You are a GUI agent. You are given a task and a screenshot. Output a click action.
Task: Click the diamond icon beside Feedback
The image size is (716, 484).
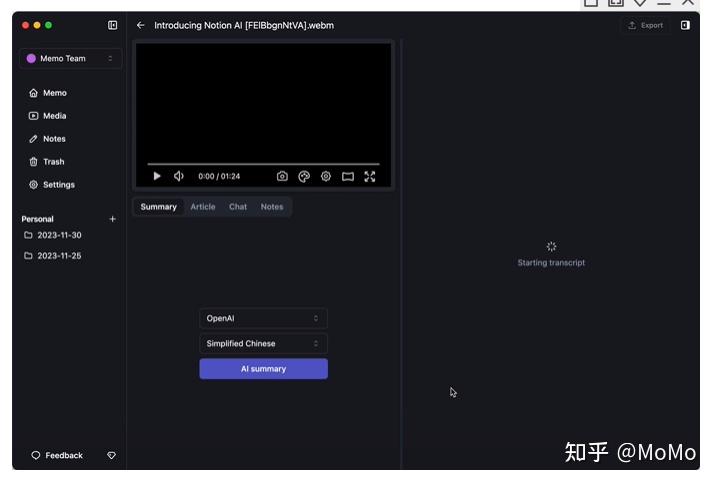(x=111, y=455)
